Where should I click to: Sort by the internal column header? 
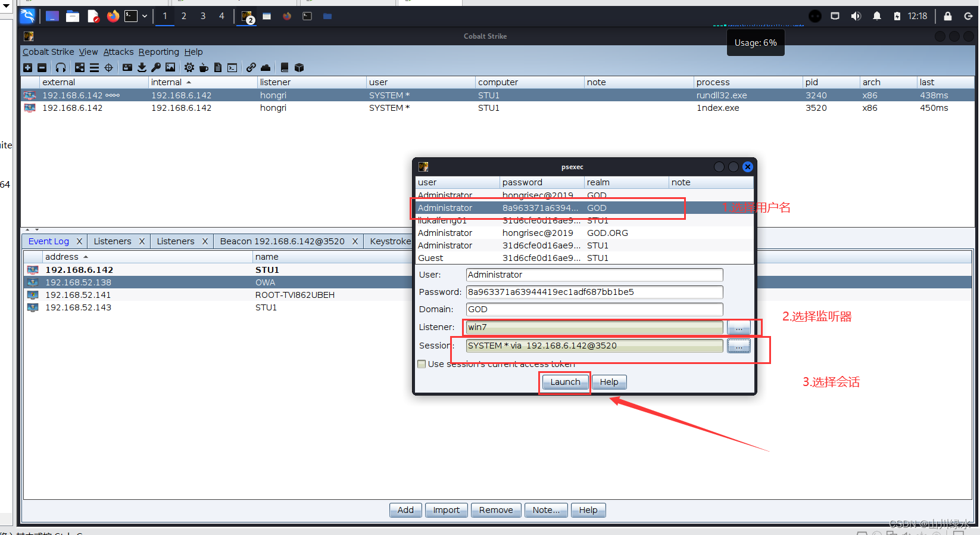(202, 82)
